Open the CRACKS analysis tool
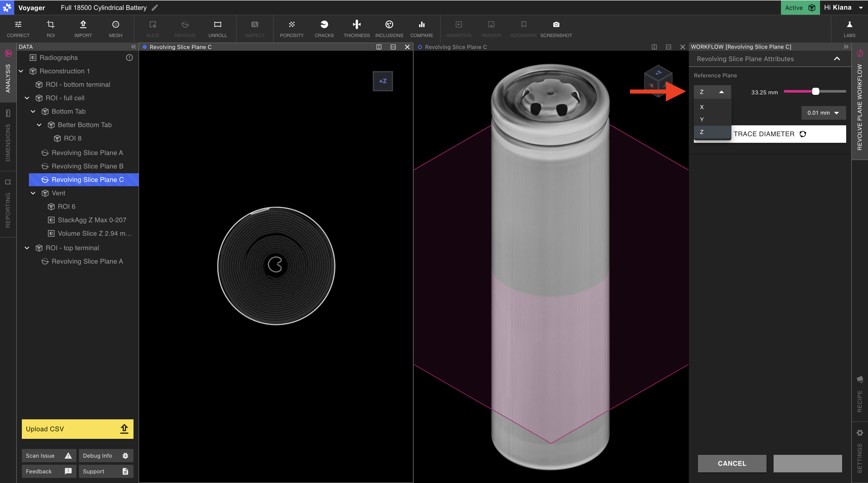The image size is (868, 483). click(x=324, y=29)
